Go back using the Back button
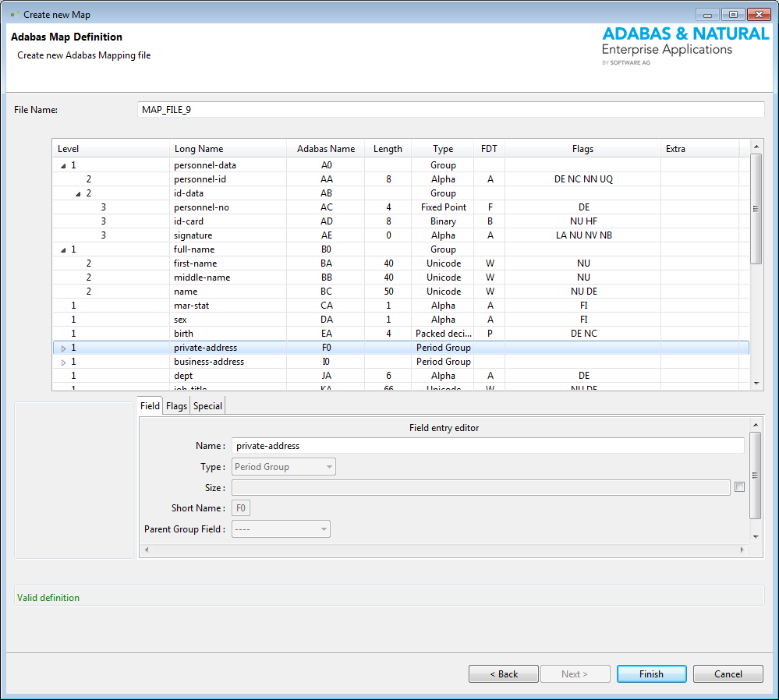779x700 pixels. 503,673
